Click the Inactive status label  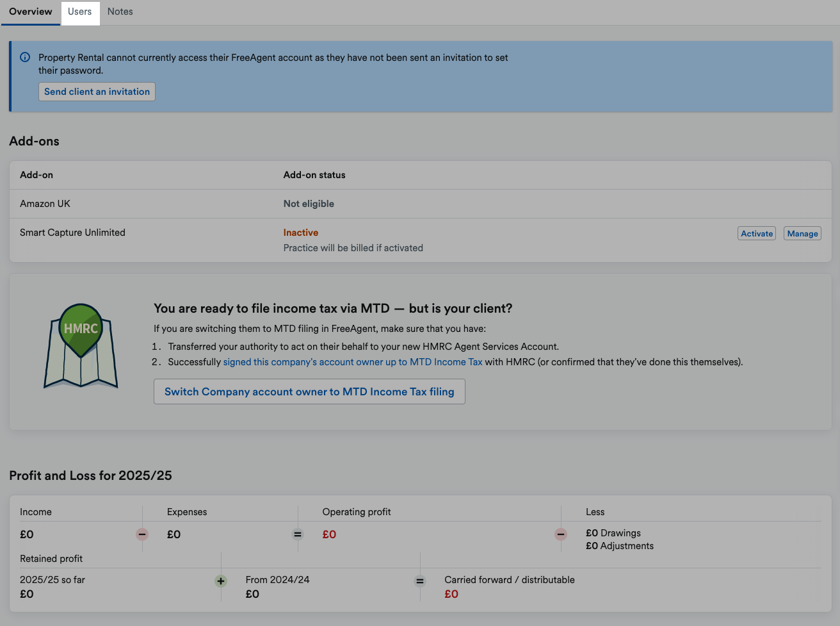click(301, 233)
